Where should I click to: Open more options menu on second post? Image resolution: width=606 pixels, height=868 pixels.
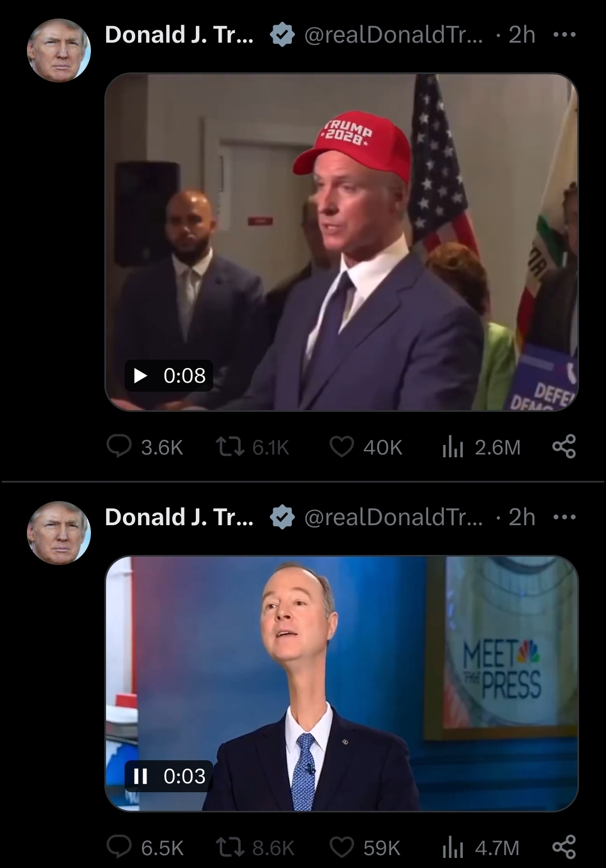(564, 517)
